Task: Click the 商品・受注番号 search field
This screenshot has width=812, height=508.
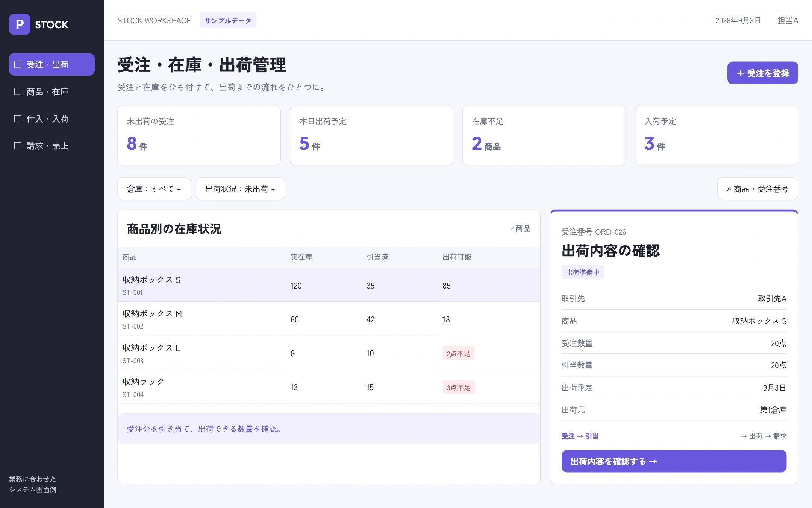Action: click(x=758, y=189)
